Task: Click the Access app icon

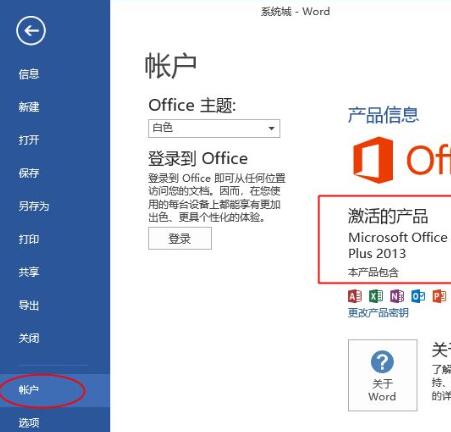Action: pyautogui.click(x=355, y=296)
